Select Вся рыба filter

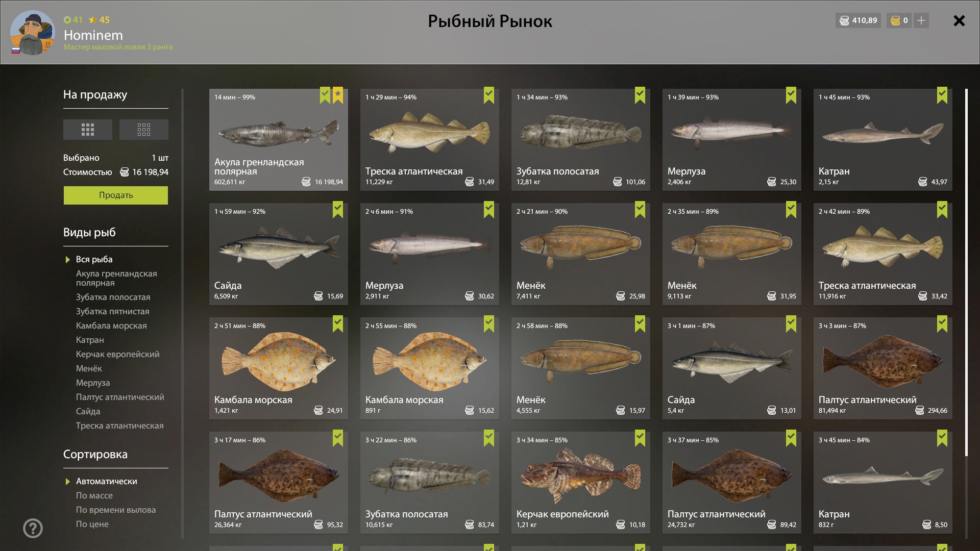click(94, 259)
